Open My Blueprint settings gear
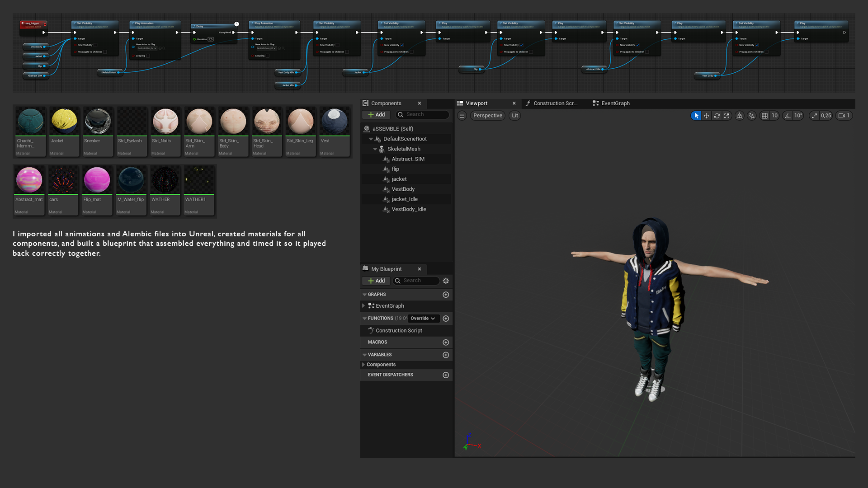The height and width of the screenshot is (488, 868). (x=446, y=281)
